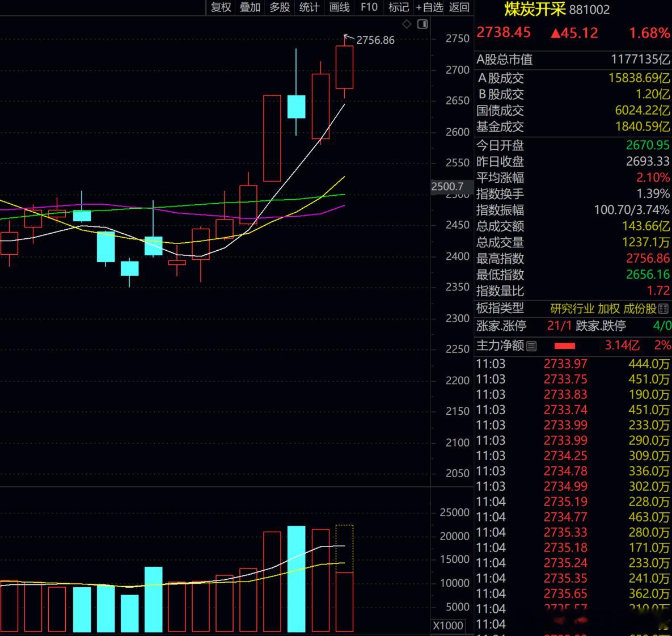The height and width of the screenshot is (636, 672).
Task: Click the 今日开盘 value 2670.95
Action: [648, 145]
